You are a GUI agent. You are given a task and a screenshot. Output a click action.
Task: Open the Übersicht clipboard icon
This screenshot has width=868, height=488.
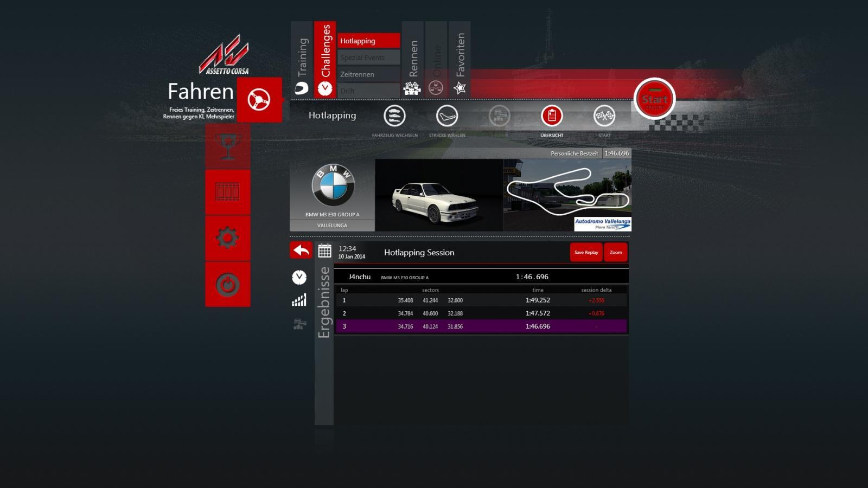[552, 115]
